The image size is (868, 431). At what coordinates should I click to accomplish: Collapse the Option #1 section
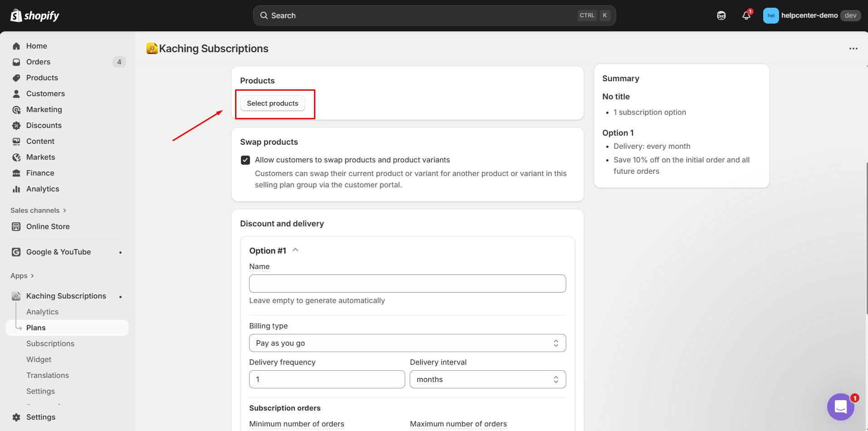coord(295,250)
